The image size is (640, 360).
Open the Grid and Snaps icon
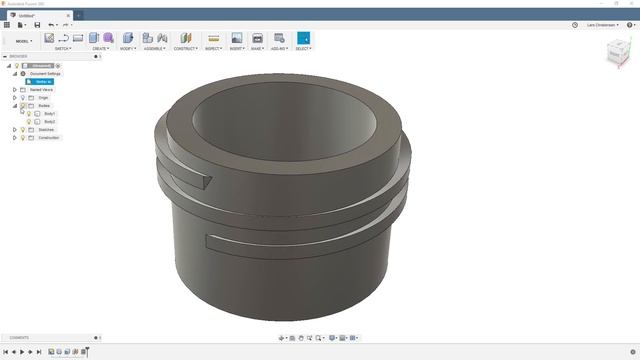pyautogui.click(x=342, y=338)
